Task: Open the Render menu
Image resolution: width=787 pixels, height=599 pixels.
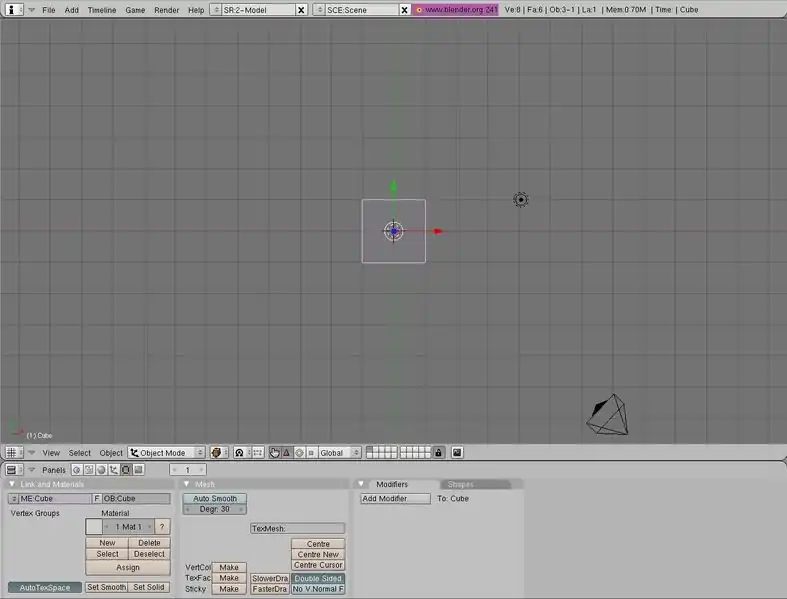Action: [166, 9]
